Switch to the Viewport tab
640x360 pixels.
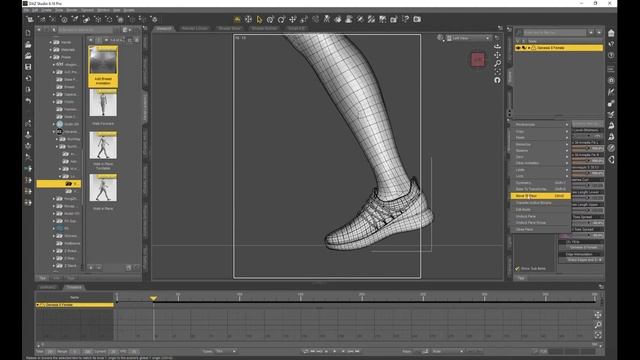point(164,28)
